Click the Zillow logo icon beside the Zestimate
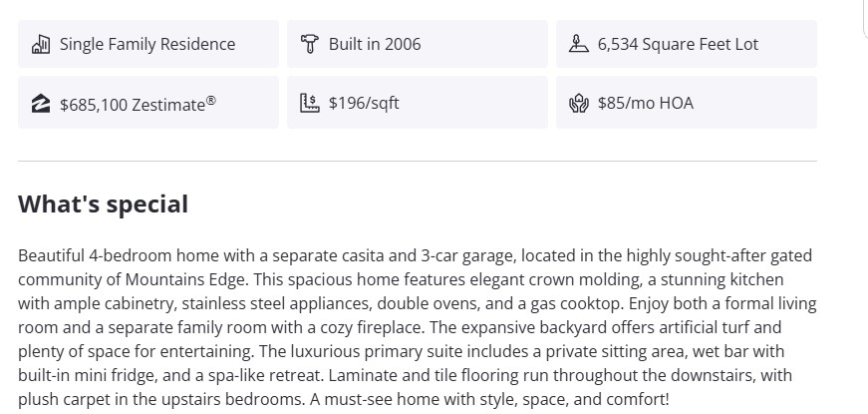The height and width of the screenshot is (414, 868). [x=41, y=103]
